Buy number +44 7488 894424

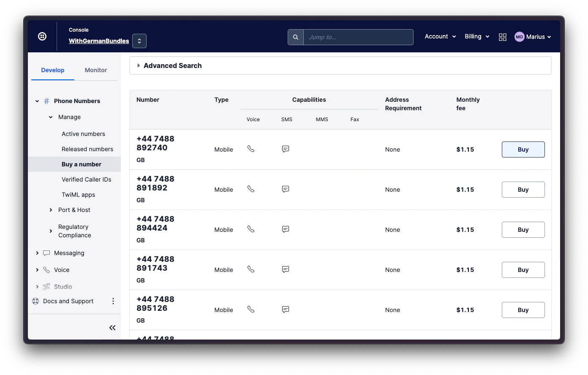(x=523, y=230)
